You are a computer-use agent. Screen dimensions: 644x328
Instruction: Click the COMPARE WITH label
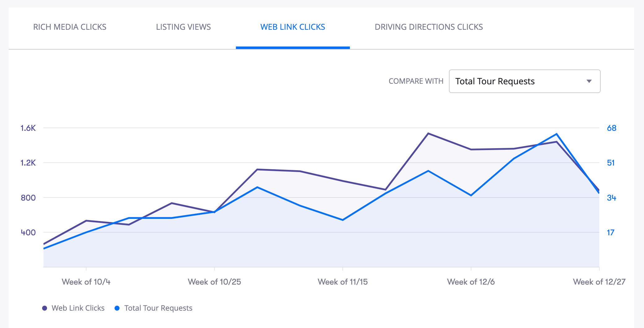pos(416,81)
